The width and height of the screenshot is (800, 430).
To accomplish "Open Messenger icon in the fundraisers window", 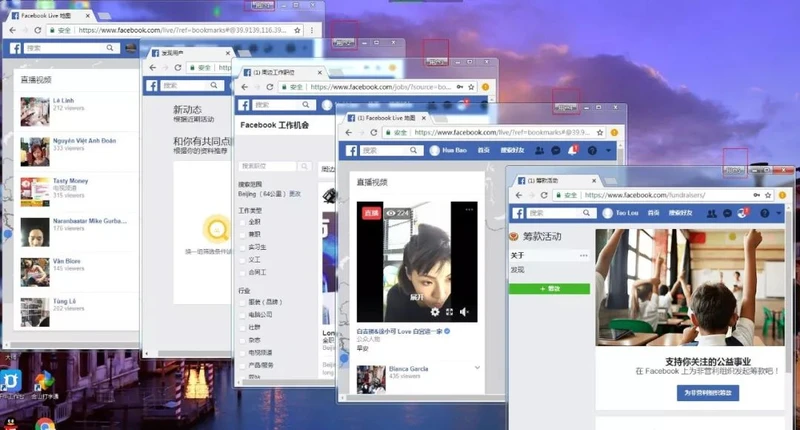I will (x=728, y=213).
